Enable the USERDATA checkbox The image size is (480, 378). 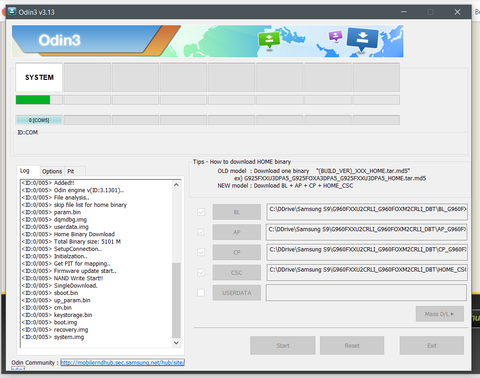click(201, 293)
